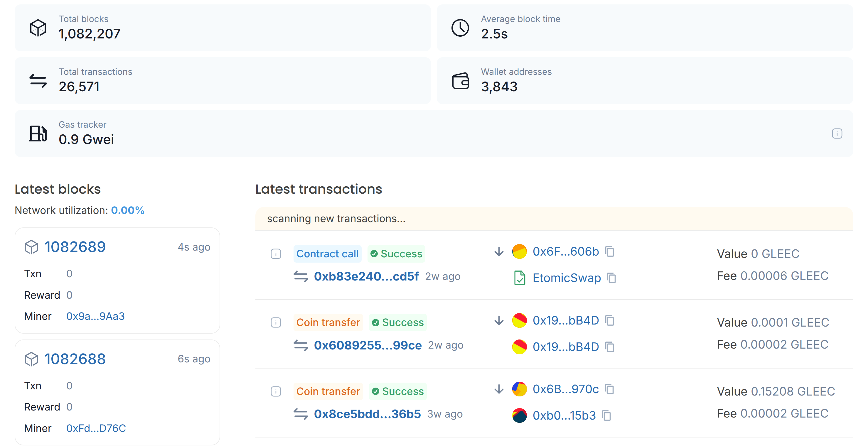Open block 1082688

[x=75, y=359]
